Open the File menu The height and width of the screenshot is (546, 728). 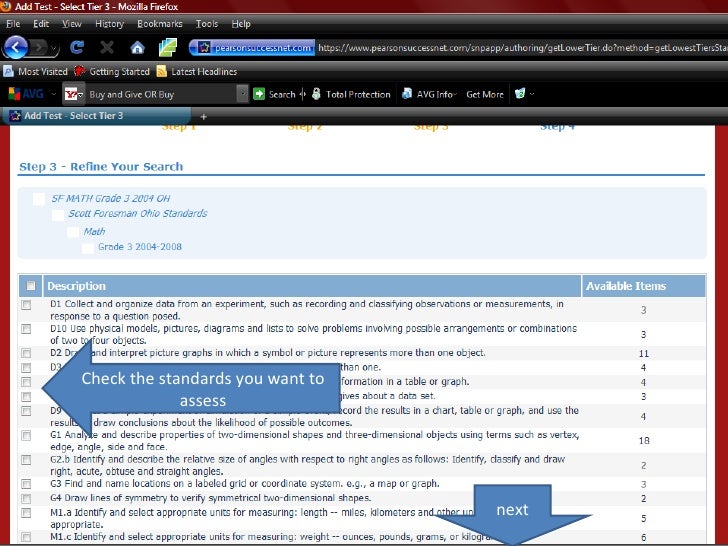coord(13,24)
